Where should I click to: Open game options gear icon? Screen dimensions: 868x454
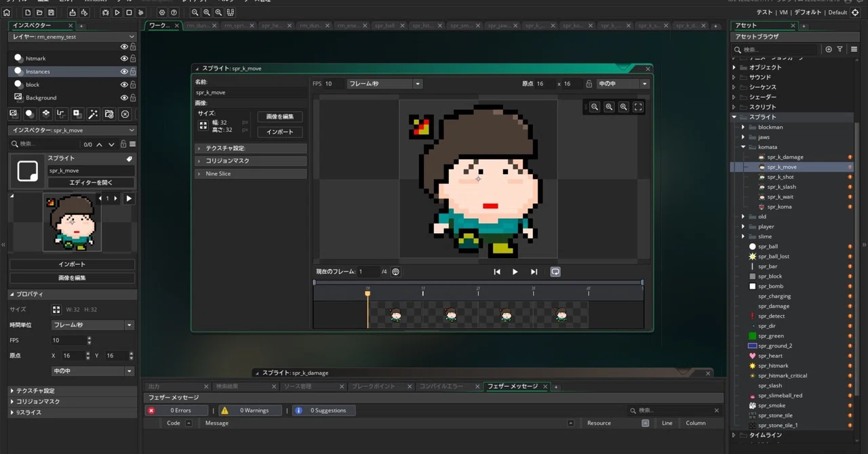(x=162, y=12)
